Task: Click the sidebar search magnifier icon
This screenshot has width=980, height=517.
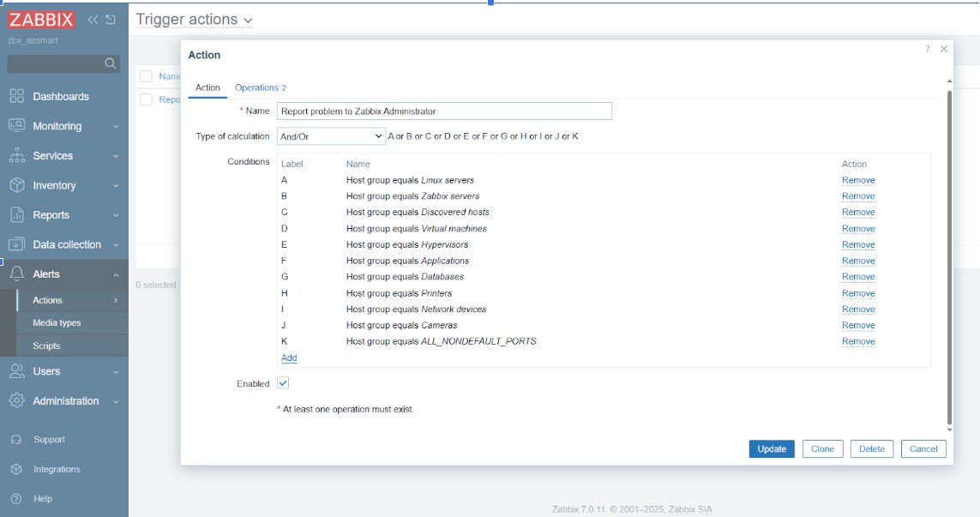Action: click(x=110, y=63)
